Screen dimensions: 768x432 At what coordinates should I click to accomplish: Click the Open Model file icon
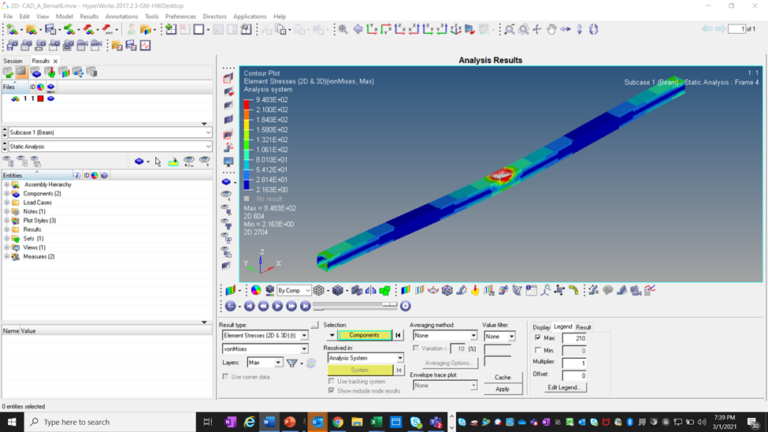(x=31, y=29)
